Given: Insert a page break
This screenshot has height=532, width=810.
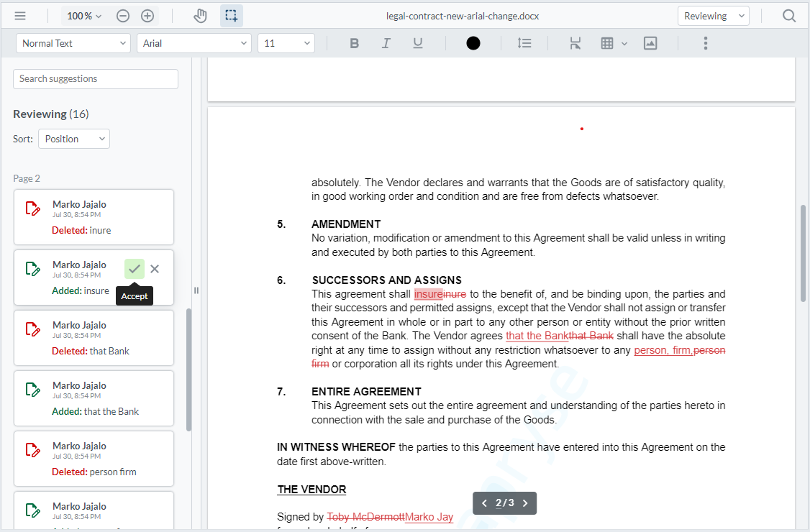Looking at the screenshot, I should pos(575,43).
